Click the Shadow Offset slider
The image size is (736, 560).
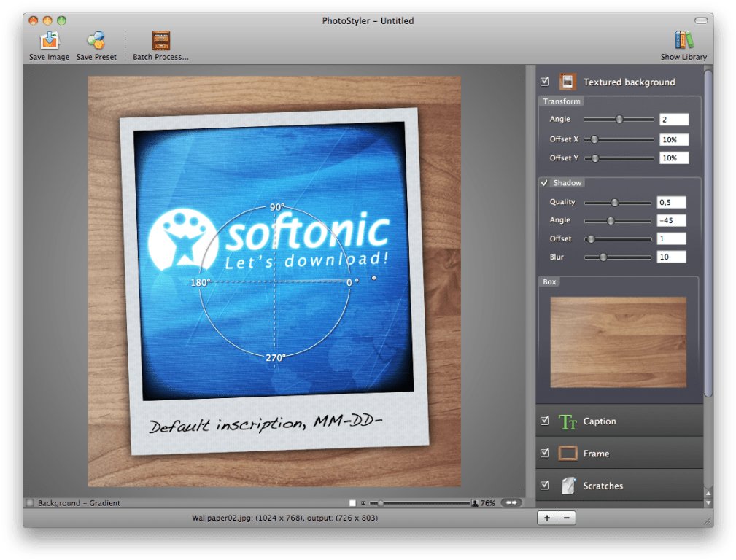click(x=618, y=239)
